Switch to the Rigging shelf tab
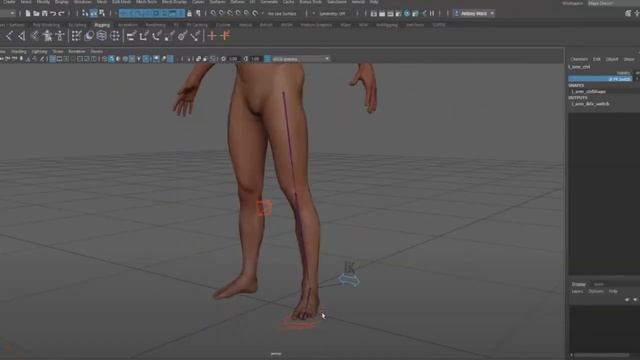Viewport: 640px width, 360px height. [102, 25]
